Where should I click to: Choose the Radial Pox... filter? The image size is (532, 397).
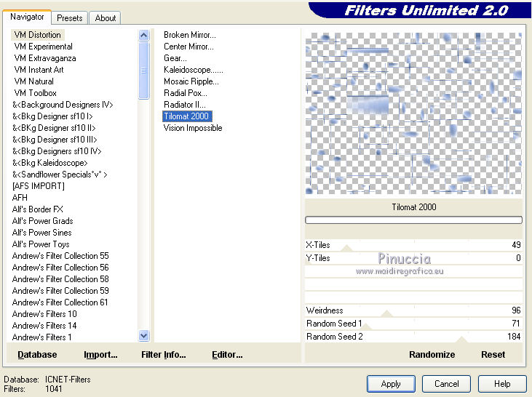click(186, 93)
